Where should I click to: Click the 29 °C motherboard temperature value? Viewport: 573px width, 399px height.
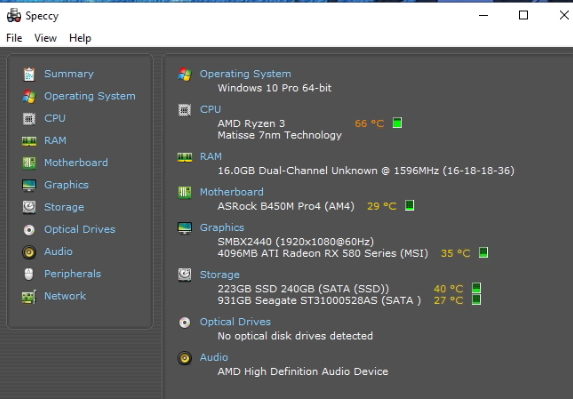[382, 206]
